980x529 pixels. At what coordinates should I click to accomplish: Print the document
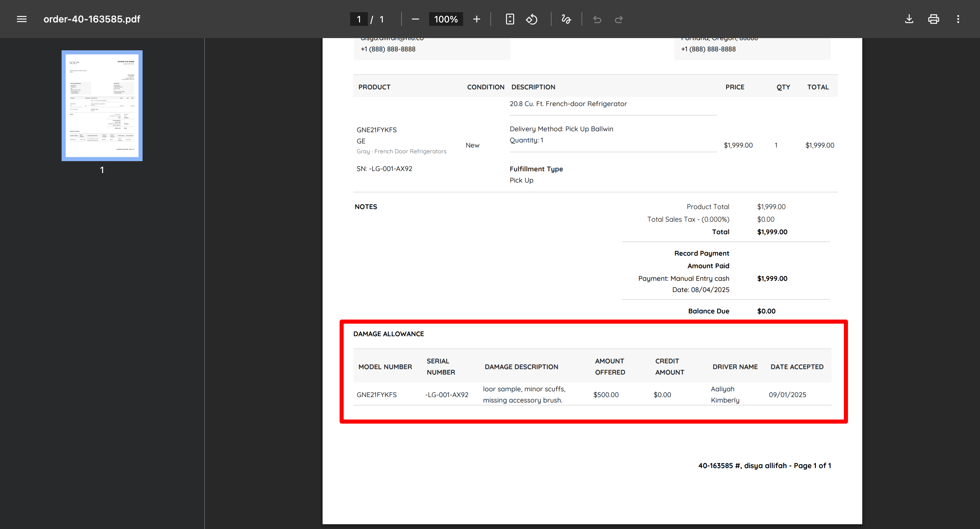click(x=933, y=19)
